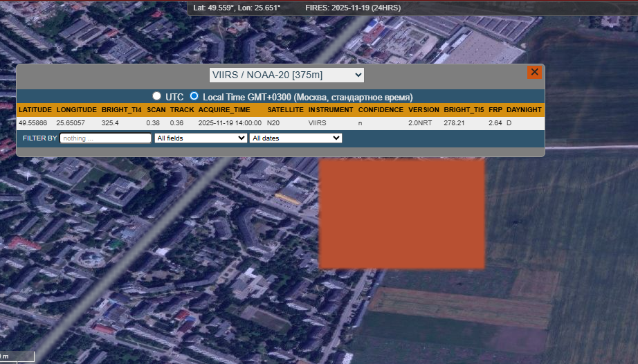Click the FRP column header
The image size is (638, 364).
495,110
